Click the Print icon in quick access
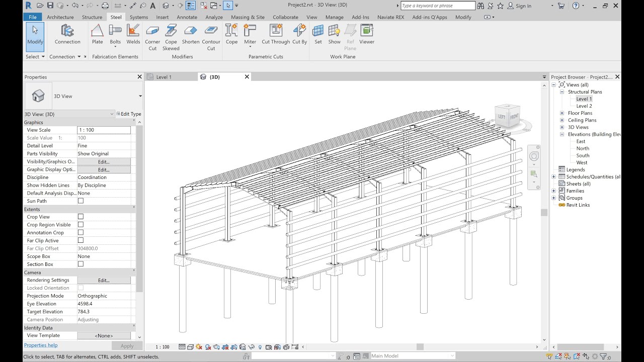644x362 pixels. pos(105,6)
